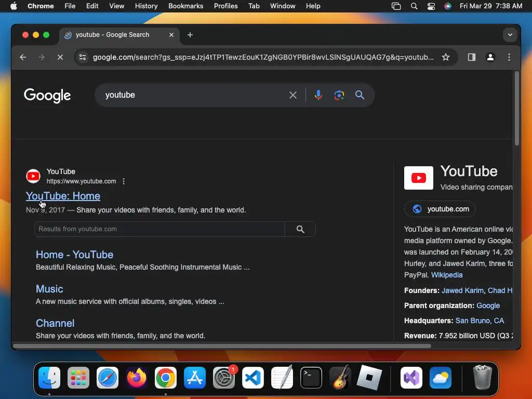The height and width of the screenshot is (399, 532).
Task: Open the Wikipedia link in knowledge panel
Action: click(447, 275)
